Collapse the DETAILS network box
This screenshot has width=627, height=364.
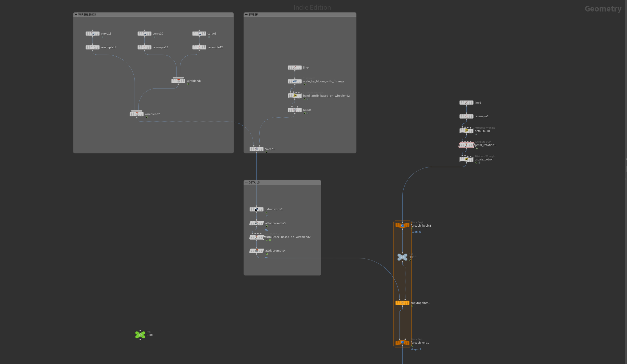pos(246,183)
